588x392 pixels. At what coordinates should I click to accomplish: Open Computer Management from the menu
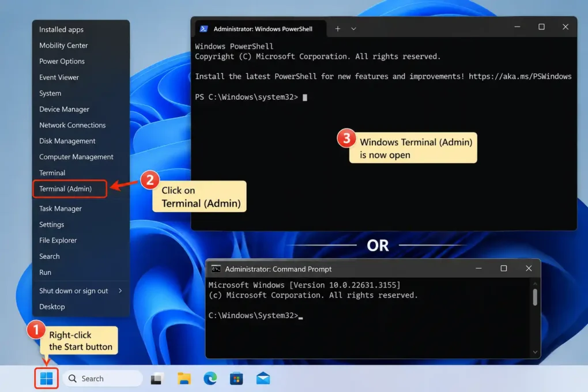point(81,157)
